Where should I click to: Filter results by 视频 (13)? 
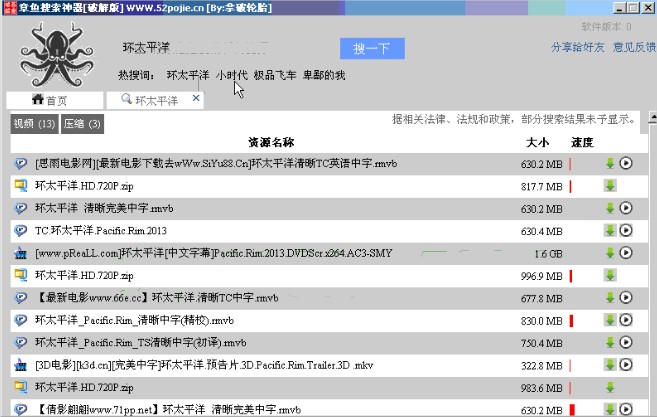(34, 124)
